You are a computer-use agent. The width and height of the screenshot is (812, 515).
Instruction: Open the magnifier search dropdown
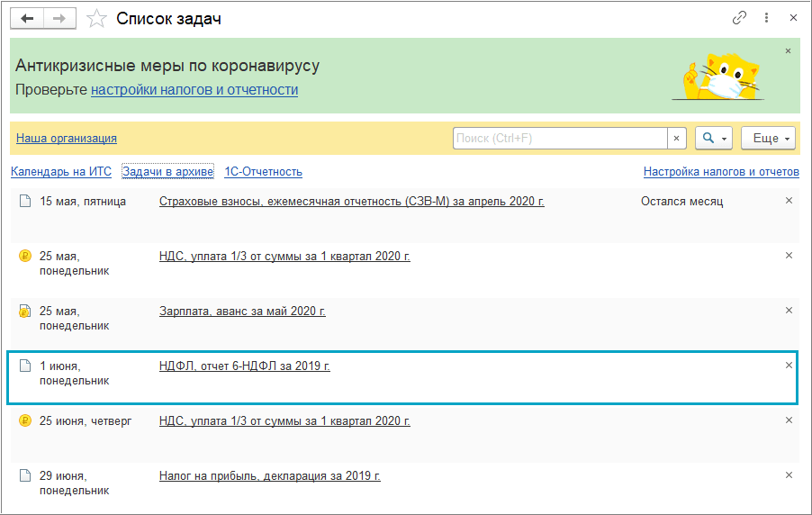click(714, 139)
